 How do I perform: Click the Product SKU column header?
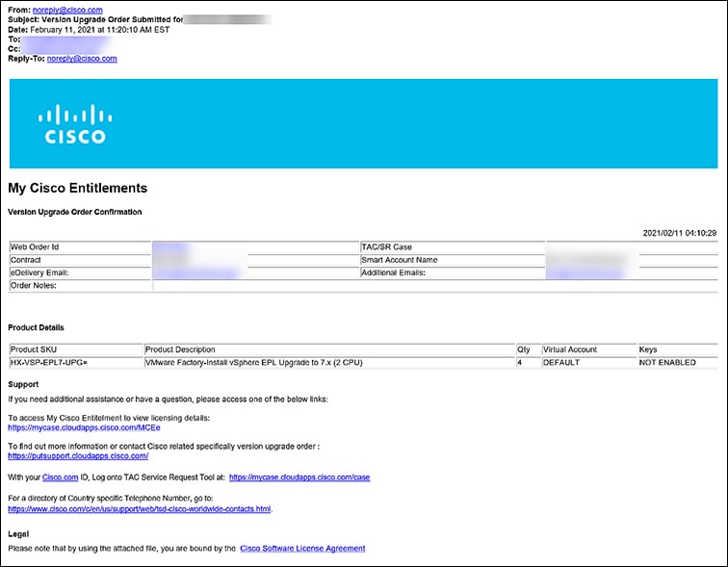76,349
